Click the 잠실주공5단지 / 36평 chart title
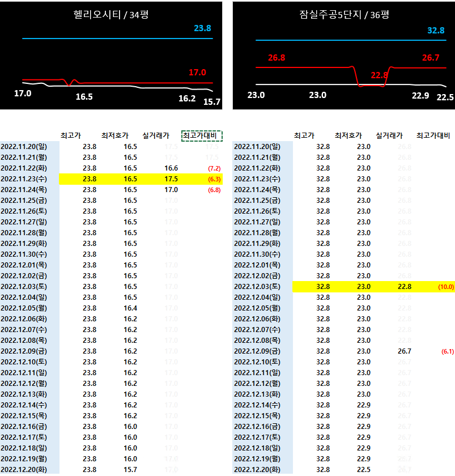 coord(344,15)
